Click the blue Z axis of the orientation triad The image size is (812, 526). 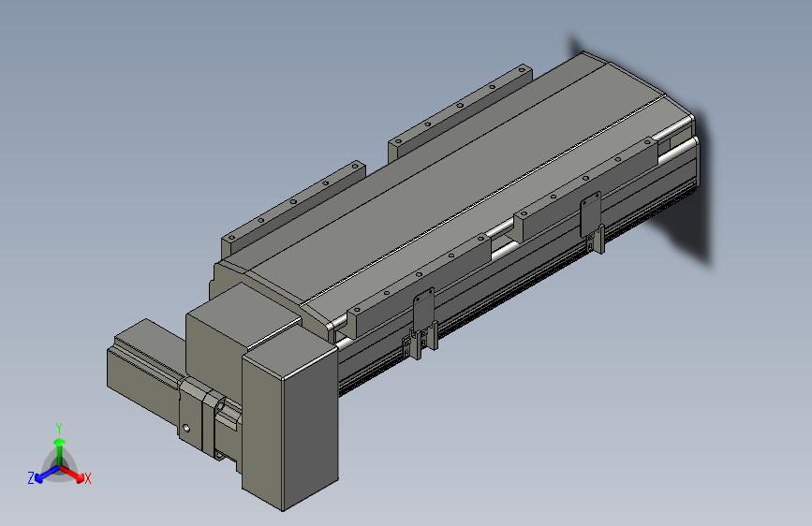(x=42, y=475)
